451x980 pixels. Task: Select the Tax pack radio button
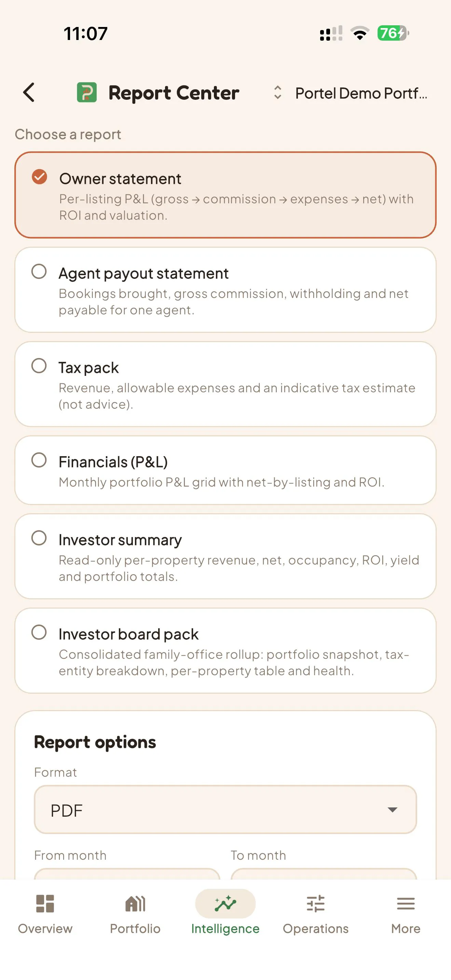(x=39, y=366)
